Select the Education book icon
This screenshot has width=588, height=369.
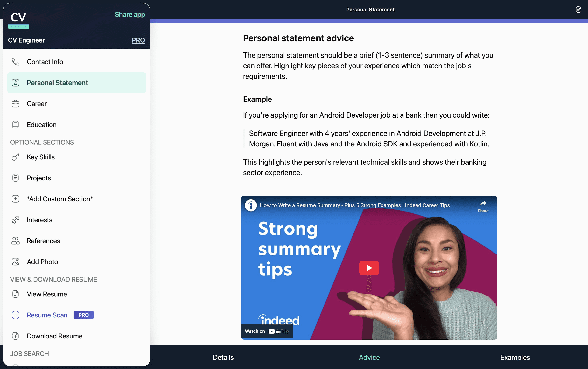click(15, 124)
